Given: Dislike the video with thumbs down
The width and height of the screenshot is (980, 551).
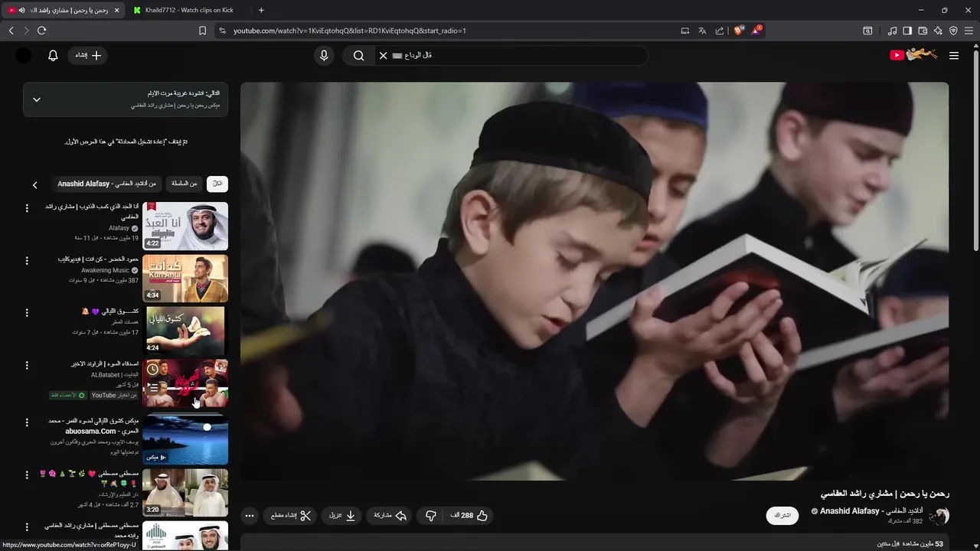Looking at the screenshot, I should [430, 516].
